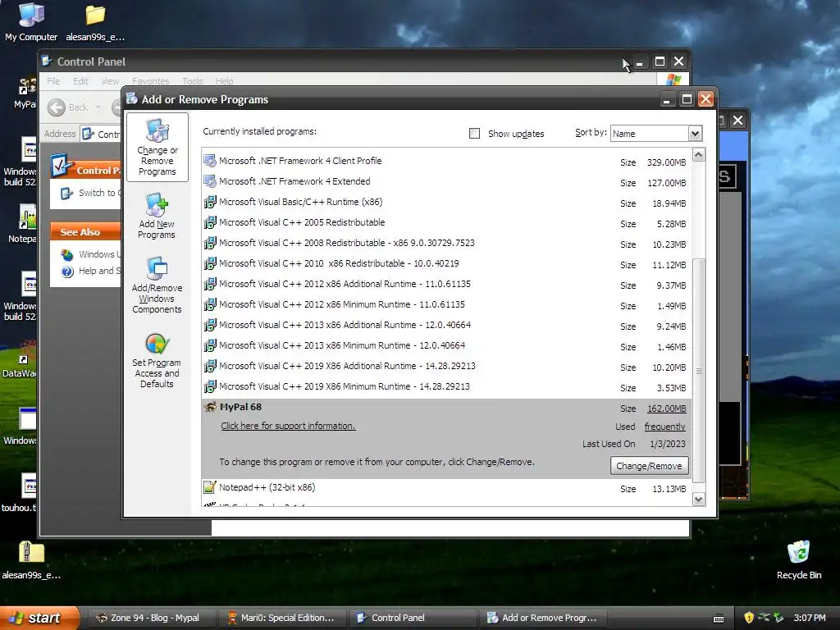The image size is (840, 630).
Task: Click the 3:07 PM clock in tray
Action: 810,618
